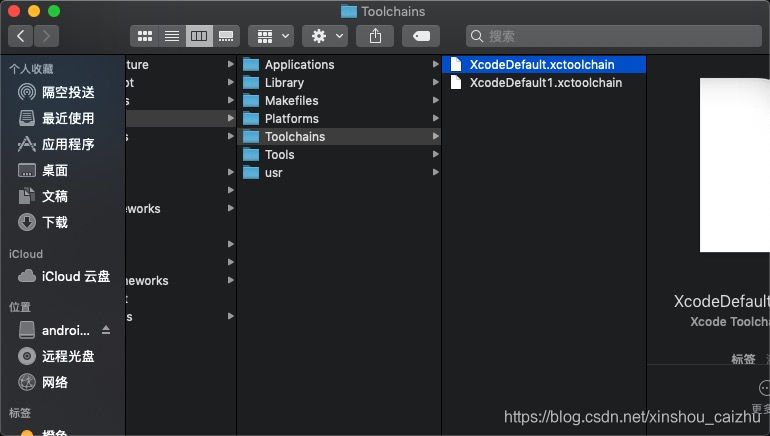This screenshot has width=770, height=436.
Task: Switch Finder to gallery view
Action: pyautogui.click(x=226, y=36)
